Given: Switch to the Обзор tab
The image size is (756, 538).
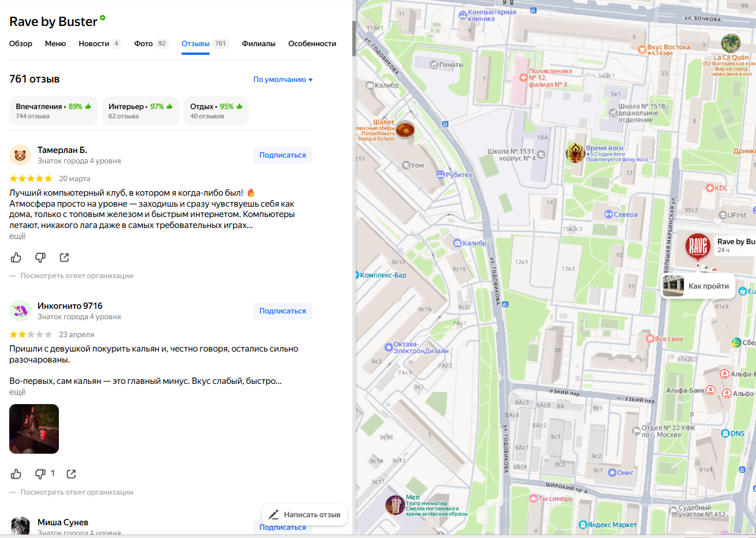Looking at the screenshot, I should pos(21,44).
